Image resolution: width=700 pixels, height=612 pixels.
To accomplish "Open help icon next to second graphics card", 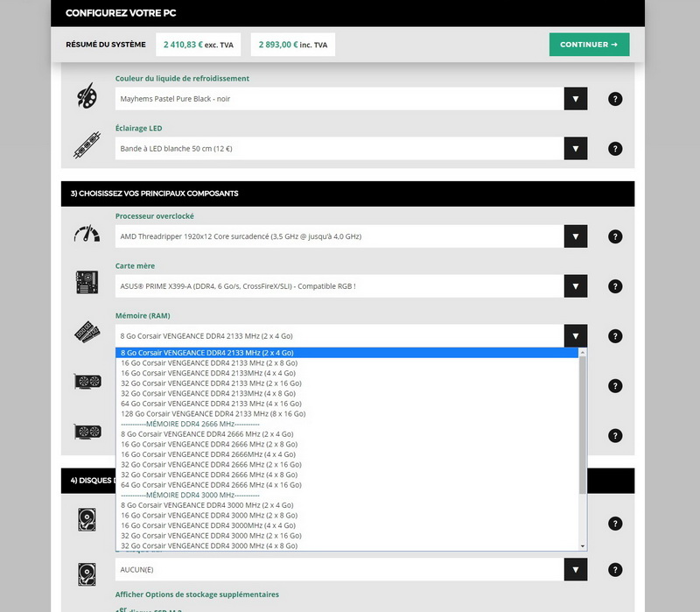I will coord(615,435).
